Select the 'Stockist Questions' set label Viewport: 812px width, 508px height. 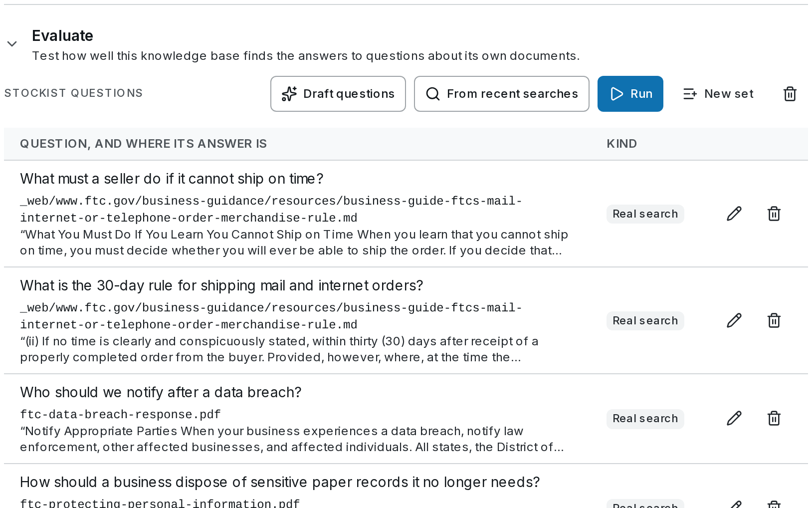pyautogui.click(x=73, y=93)
